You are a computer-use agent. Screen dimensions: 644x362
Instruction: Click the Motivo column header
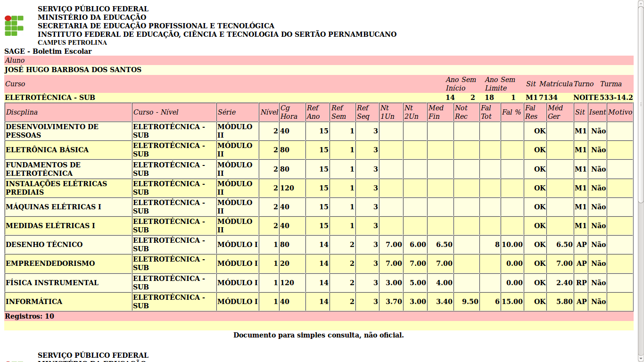(620, 112)
